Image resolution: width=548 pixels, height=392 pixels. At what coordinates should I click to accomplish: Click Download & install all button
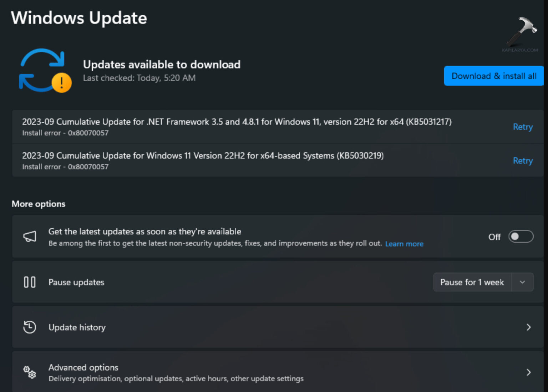pyautogui.click(x=493, y=76)
